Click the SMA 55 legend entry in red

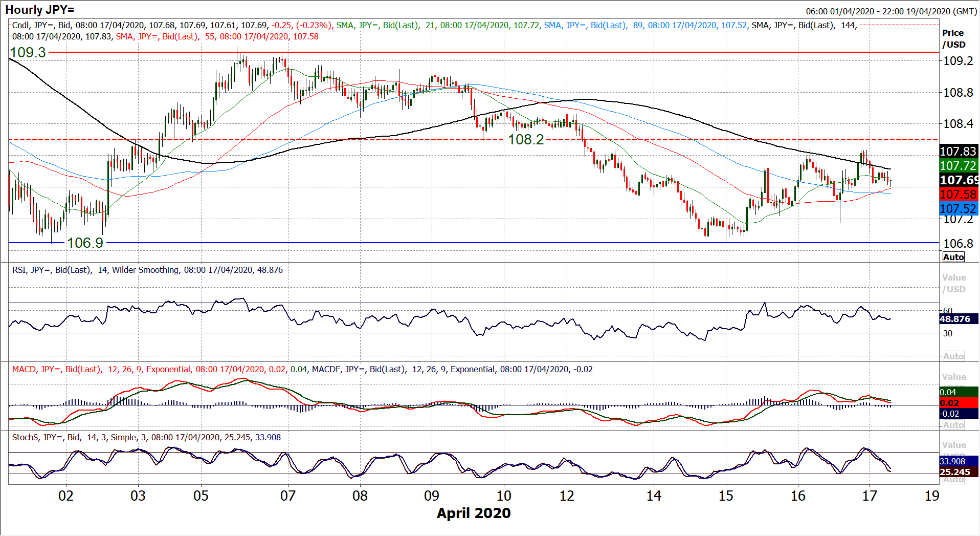[x=217, y=36]
